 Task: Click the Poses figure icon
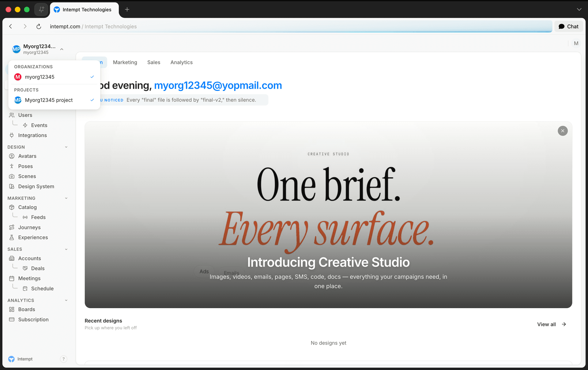(x=12, y=166)
